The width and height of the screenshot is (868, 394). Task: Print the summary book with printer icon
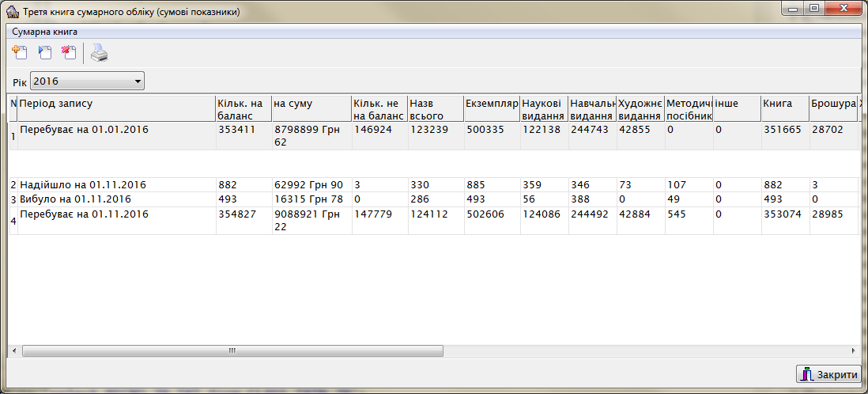(102, 53)
